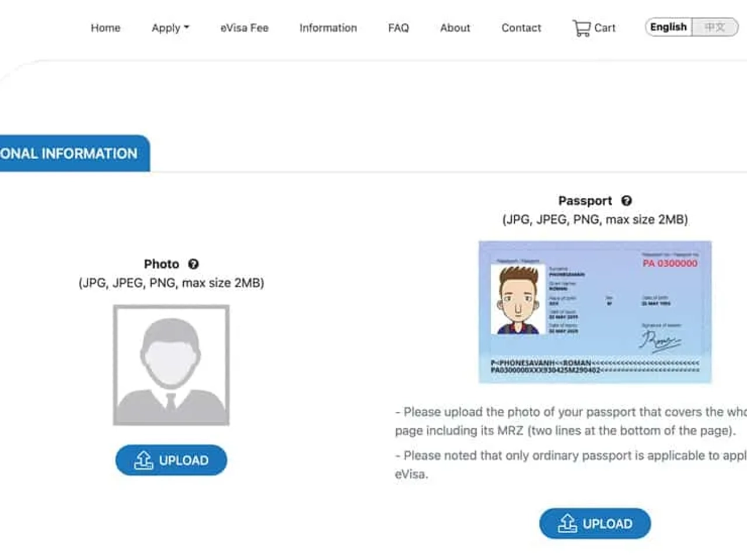Click the UPLOAD button under Photo
This screenshot has height=560, width=747.
171,460
